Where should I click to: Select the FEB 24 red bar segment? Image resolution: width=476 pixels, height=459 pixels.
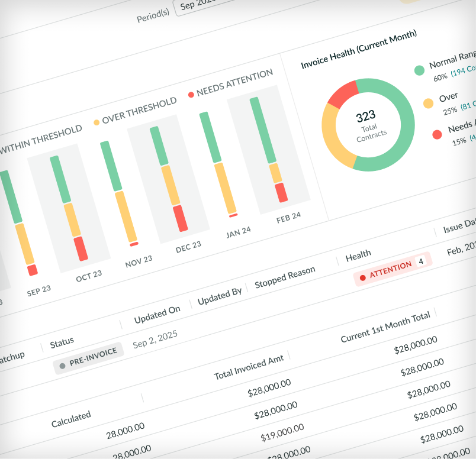[x=281, y=193]
